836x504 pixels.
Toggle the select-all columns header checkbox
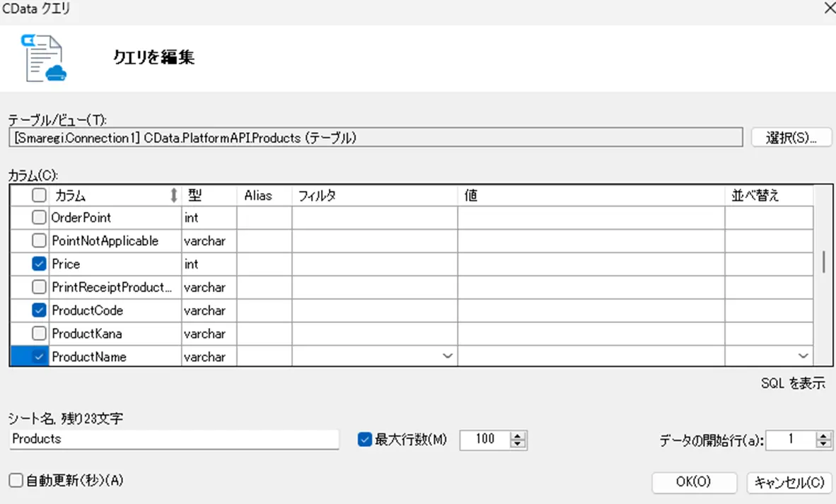[40, 195]
